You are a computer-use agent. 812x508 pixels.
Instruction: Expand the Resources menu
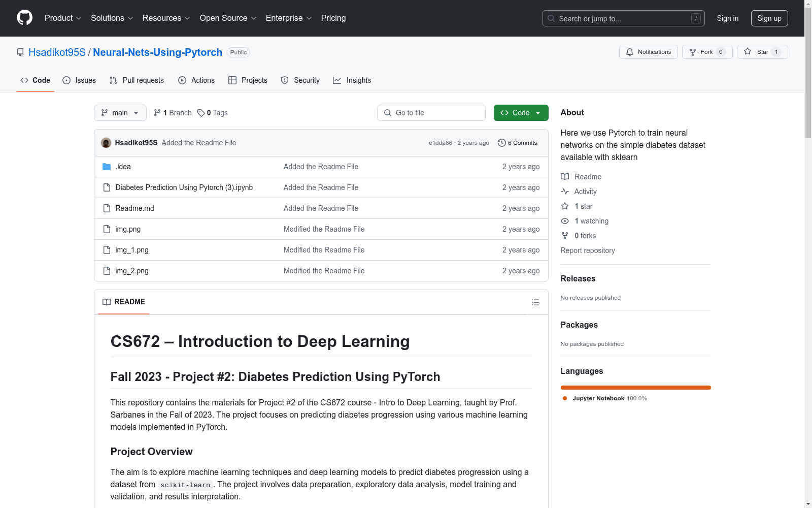pos(166,18)
